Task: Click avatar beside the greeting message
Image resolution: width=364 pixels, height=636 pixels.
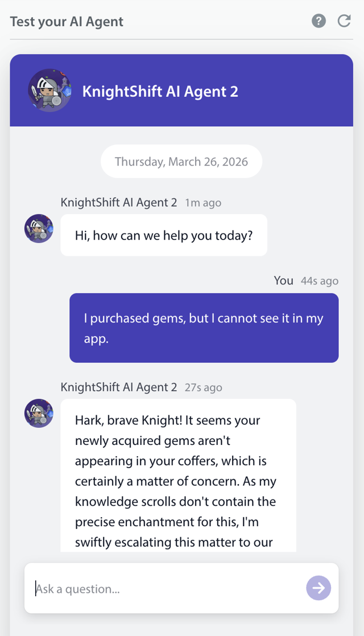Action: (39, 229)
